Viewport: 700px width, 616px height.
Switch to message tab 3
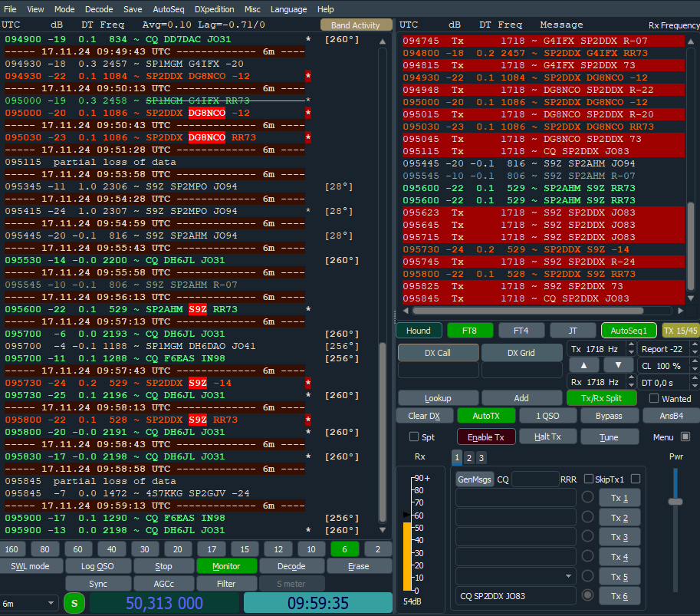coord(481,457)
